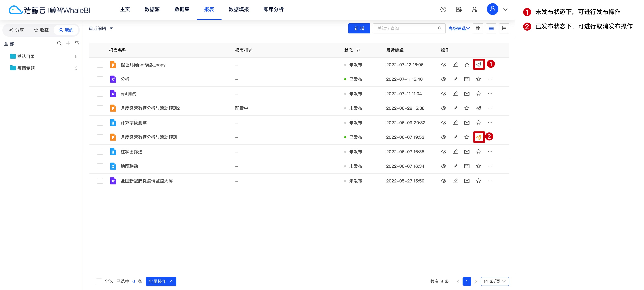
Task: Click search magnifier in keyword box
Action: coord(440,29)
